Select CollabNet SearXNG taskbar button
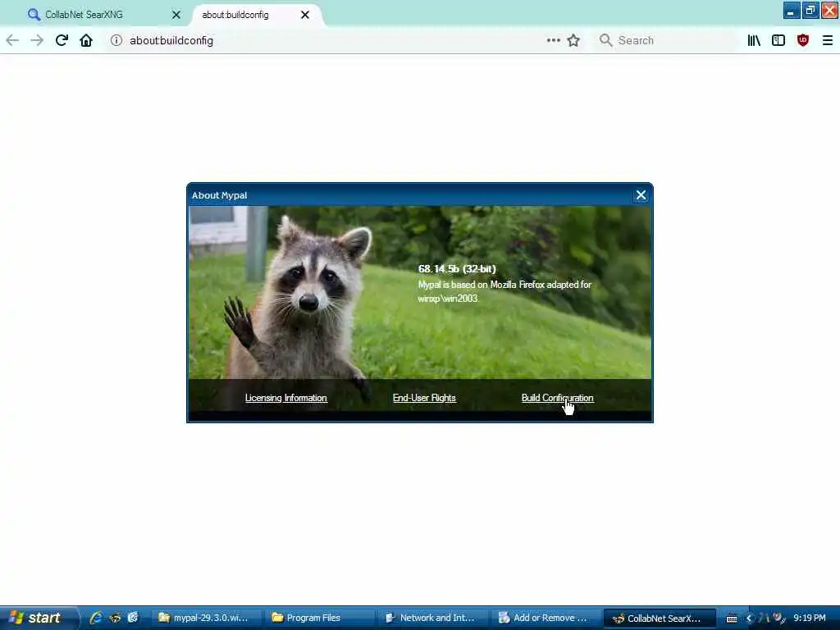 [x=660, y=618]
